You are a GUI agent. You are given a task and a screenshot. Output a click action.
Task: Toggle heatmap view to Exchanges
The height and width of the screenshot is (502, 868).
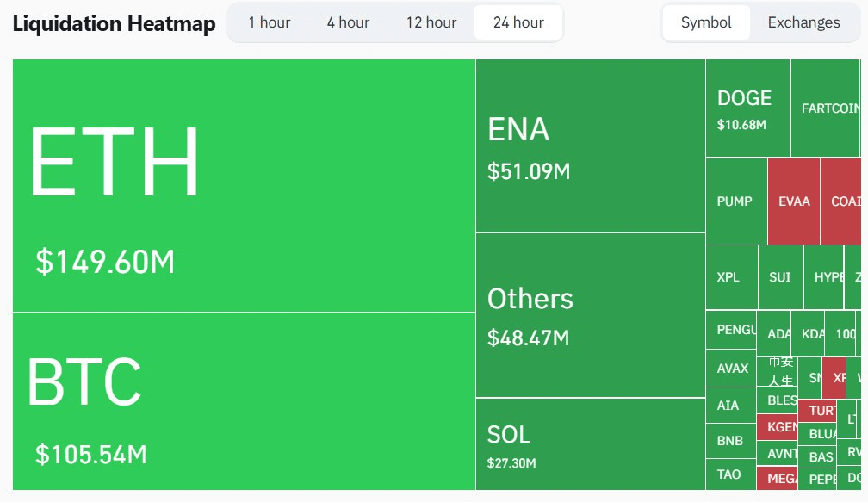803,22
